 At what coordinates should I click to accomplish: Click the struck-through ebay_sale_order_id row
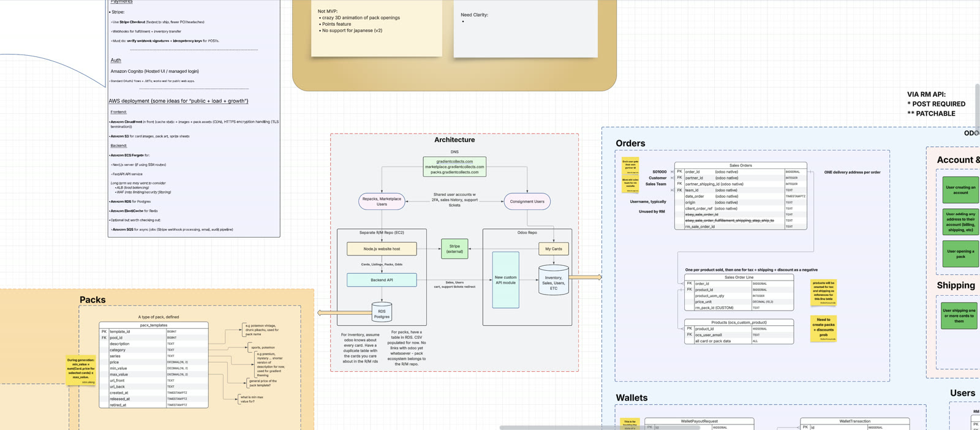(741, 214)
